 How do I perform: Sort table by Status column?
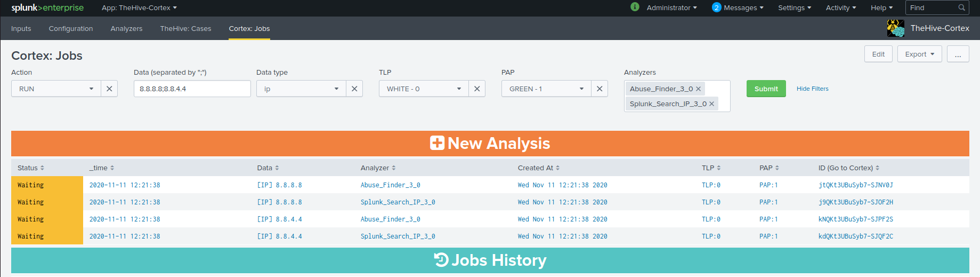tap(31, 168)
